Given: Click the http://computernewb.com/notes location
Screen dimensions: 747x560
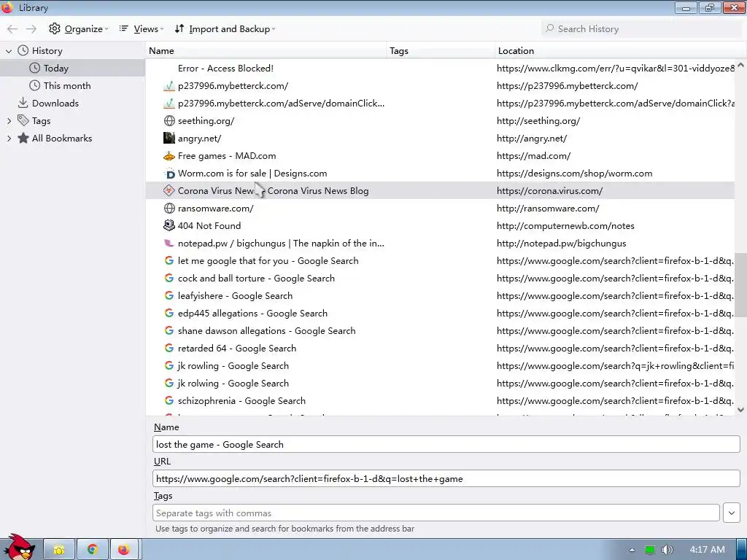Looking at the screenshot, I should point(565,226).
